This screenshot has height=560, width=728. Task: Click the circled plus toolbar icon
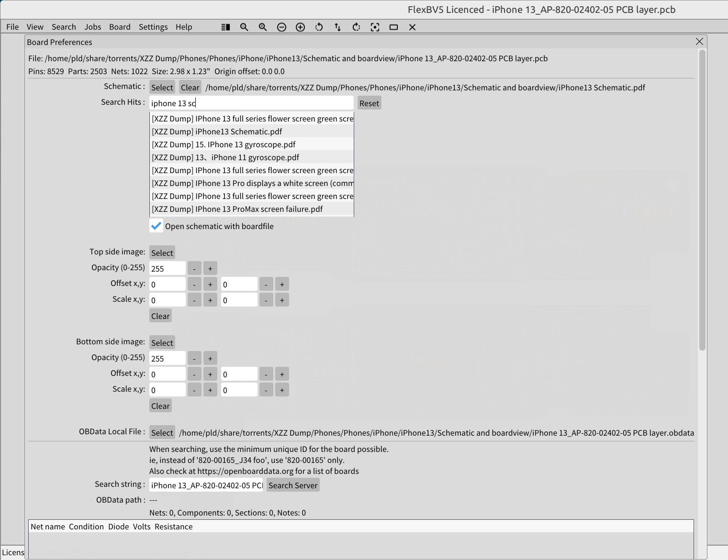(301, 27)
